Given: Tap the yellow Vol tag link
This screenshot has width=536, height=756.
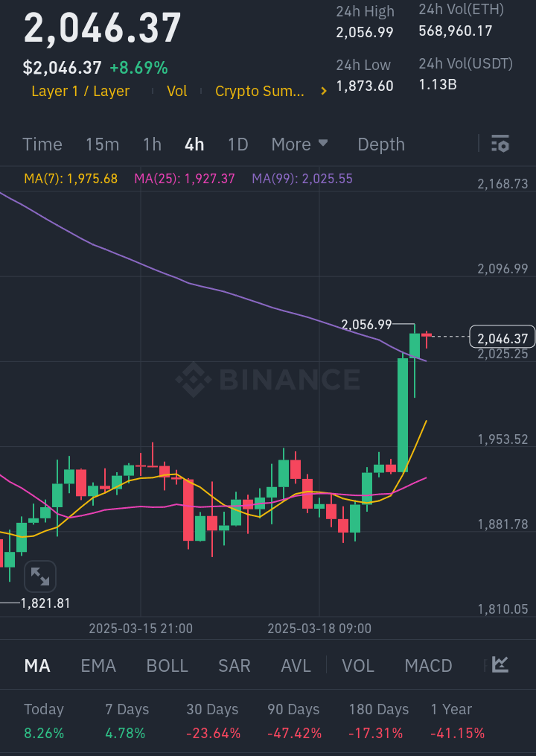Looking at the screenshot, I should [x=176, y=91].
